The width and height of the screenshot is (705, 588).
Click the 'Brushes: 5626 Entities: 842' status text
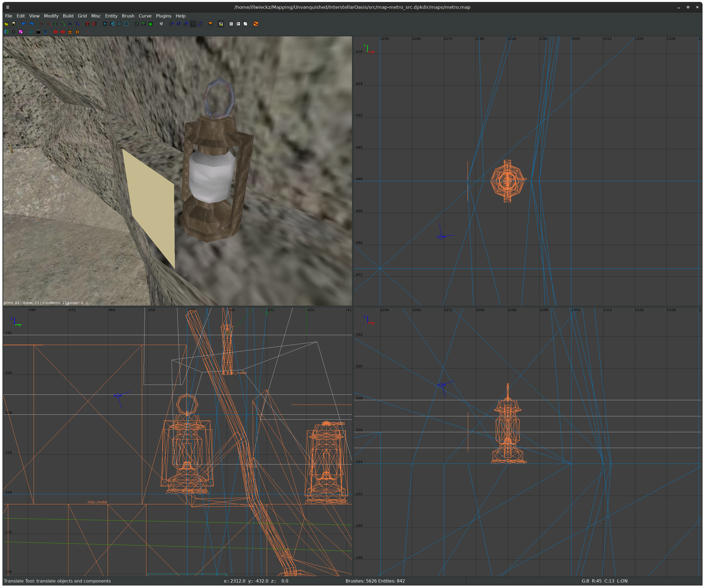click(375, 581)
